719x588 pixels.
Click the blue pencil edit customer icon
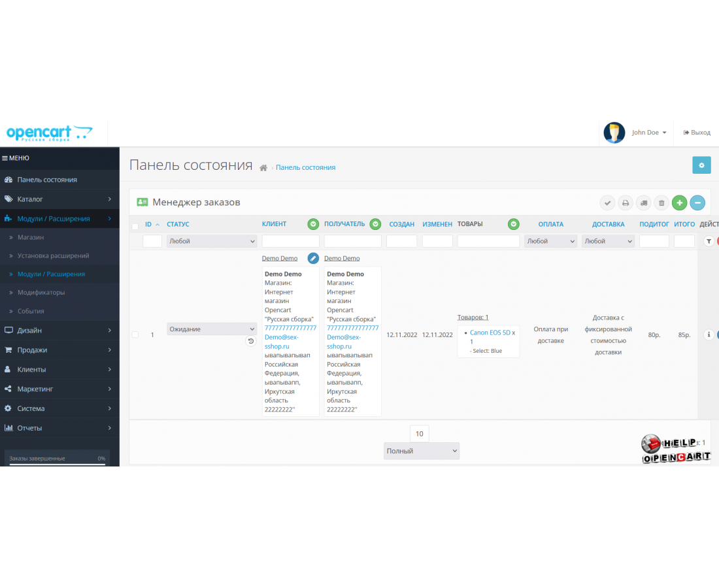point(313,258)
